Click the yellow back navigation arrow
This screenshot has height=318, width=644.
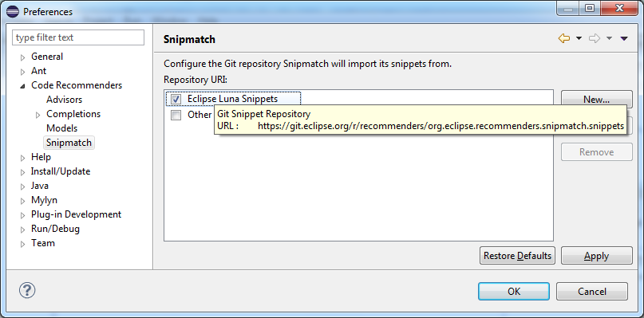(x=564, y=38)
